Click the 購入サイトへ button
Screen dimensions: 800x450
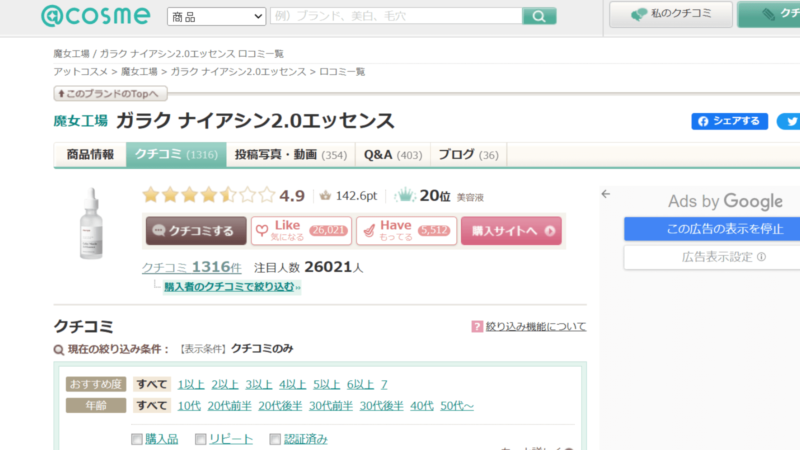pos(511,231)
